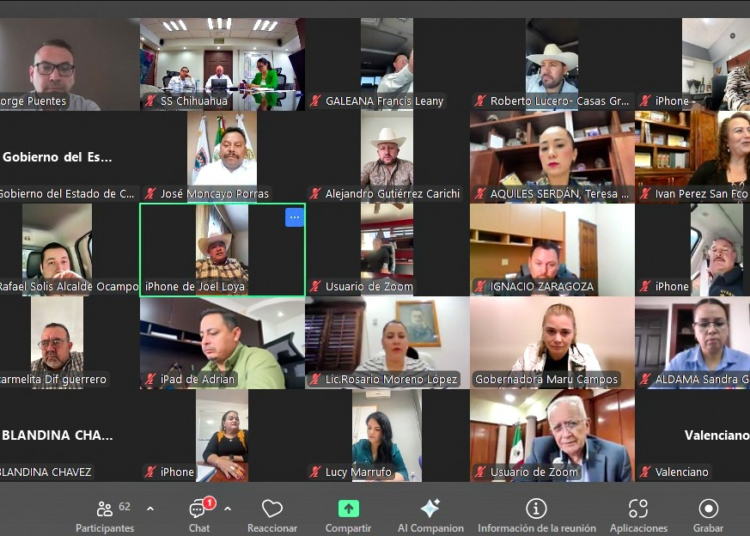The width and height of the screenshot is (750, 536).
Task: Click muted mic icon of iPad de Adrian
Action: [x=150, y=379]
